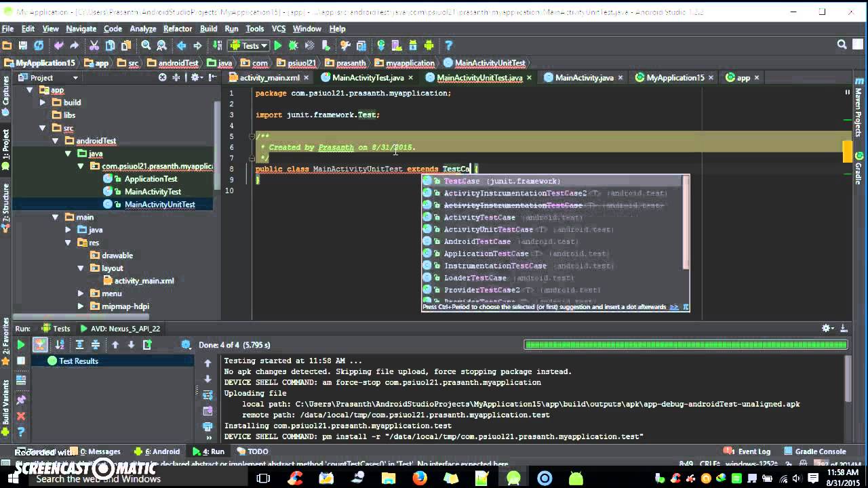868x488 pixels.
Task: Select ApplicationTest in project tree
Action: pyautogui.click(x=151, y=179)
